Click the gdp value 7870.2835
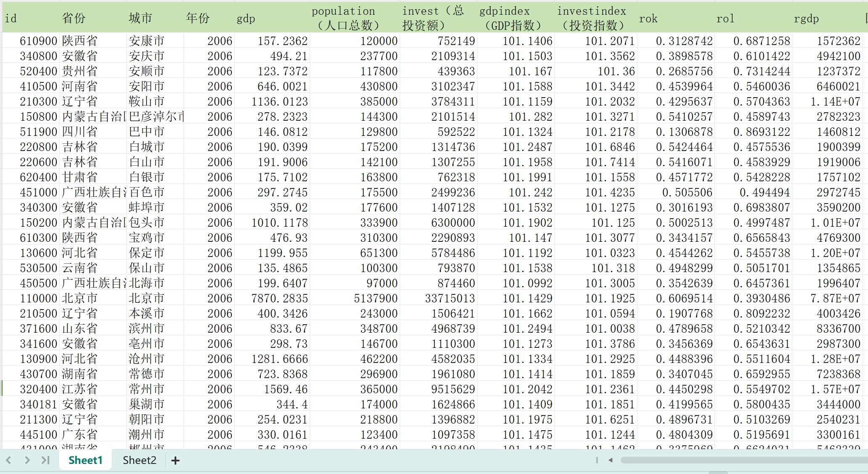The height and width of the screenshot is (474, 868). coord(279,298)
